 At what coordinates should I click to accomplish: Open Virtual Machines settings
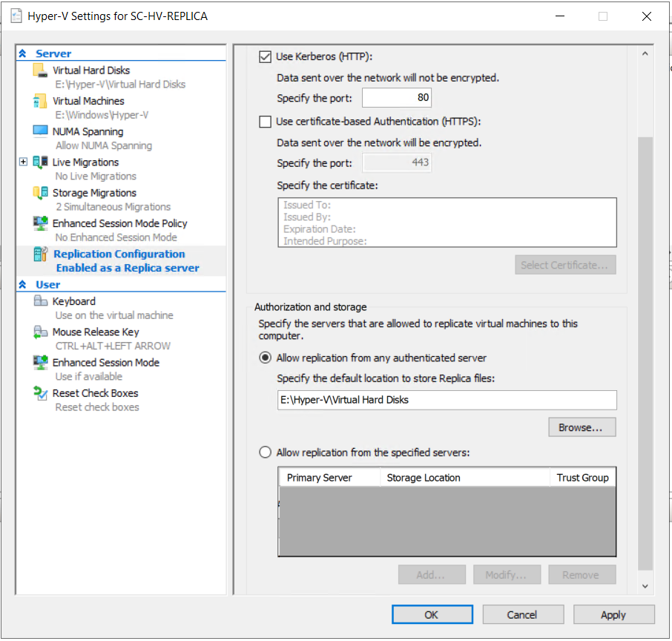[88, 101]
